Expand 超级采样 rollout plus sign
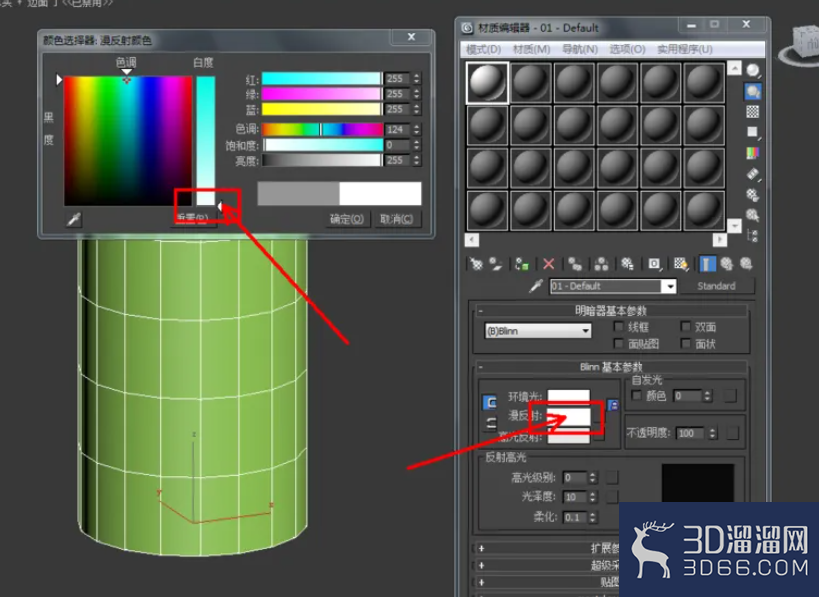This screenshot has width=819, height=597. [481, 565]
